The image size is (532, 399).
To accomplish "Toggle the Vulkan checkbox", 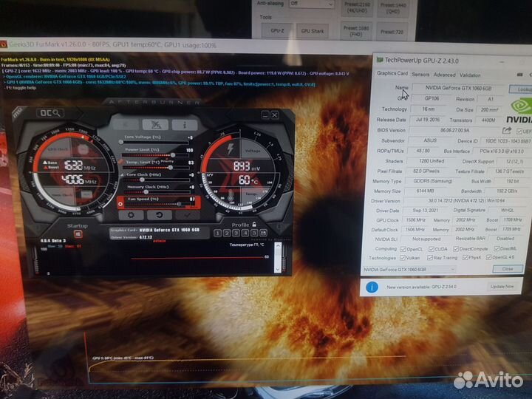I will 403,258.
